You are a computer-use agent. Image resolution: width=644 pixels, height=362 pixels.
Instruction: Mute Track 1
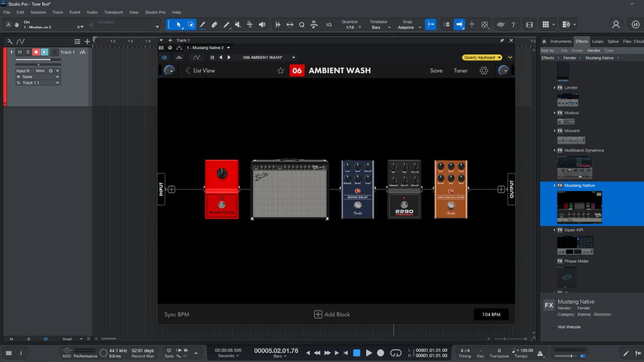point(20,52)
